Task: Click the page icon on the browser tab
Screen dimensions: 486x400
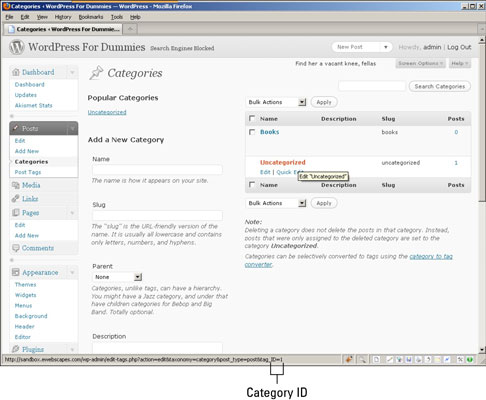Action: pyautogui.click(x=11, y=29)
